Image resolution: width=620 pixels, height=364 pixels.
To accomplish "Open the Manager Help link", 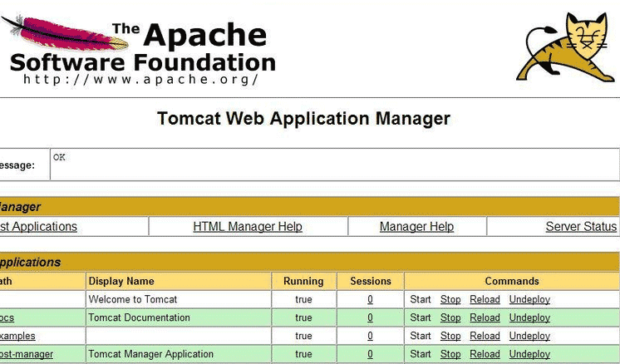I will pos(416,227).
